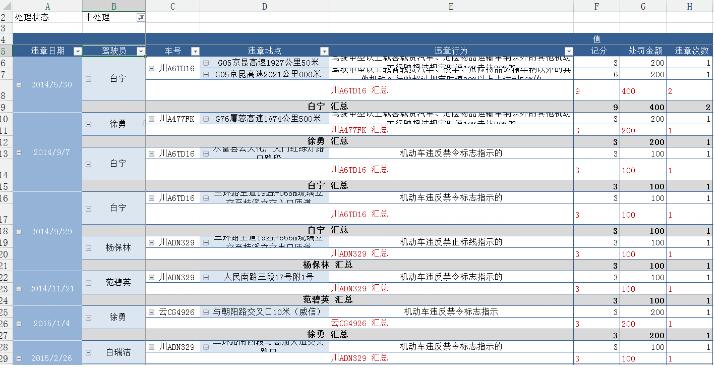Viewport: 714px width, 368px height.
Task: Open the 违章日期 filter dropdown
Action: 78,51
